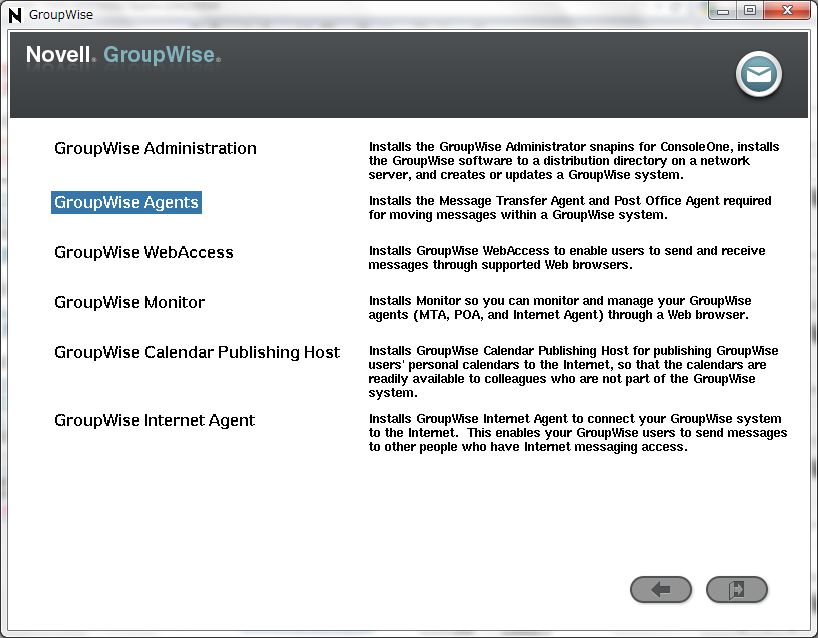818x638 pixels.
Task: Minimize the GroupWise window
Action: point(723,11)
